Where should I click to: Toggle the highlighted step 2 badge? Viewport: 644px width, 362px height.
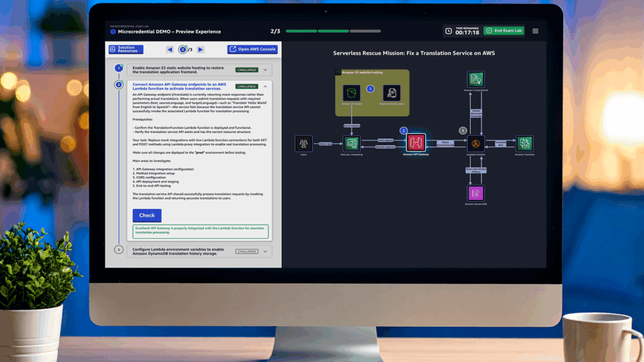tap(403, 131)
